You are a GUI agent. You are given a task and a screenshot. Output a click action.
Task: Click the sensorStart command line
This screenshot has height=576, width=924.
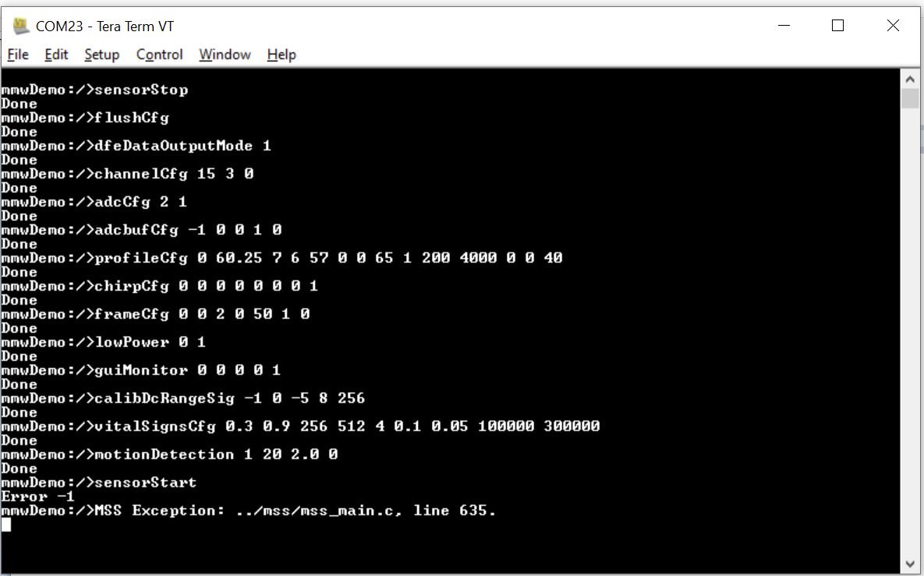coord(99,482)
